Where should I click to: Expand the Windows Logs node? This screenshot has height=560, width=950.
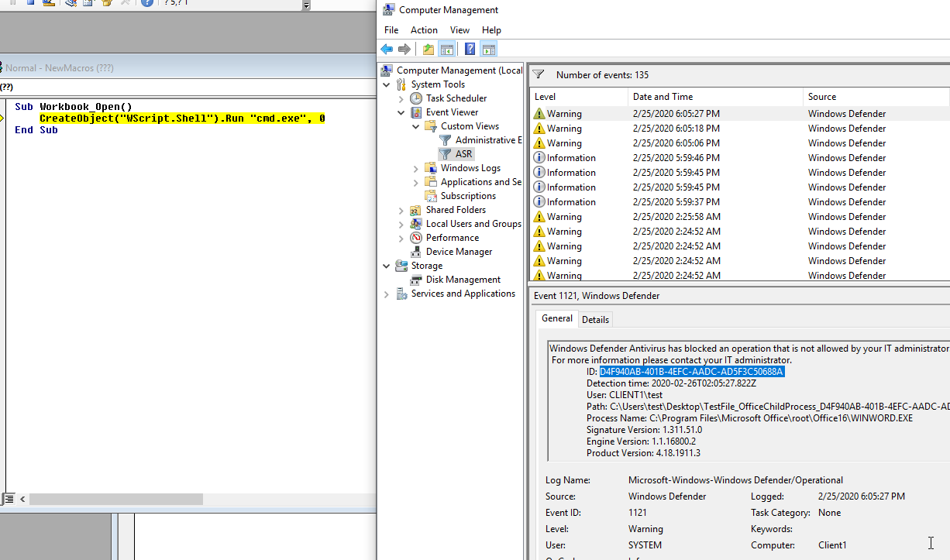pos(416,168)
